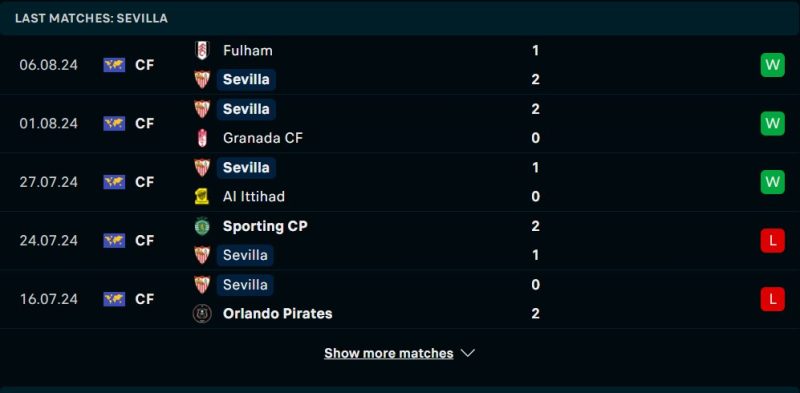Click the Granada CF club crest
The height and width of the screenshot is (393, 800).
click(x=202, y=138)
